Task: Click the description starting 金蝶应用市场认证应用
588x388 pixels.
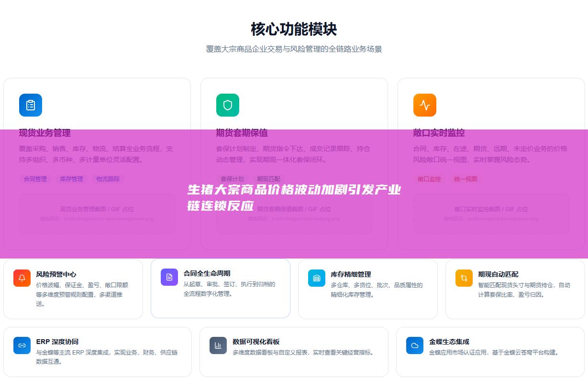Action: [494, 353]
